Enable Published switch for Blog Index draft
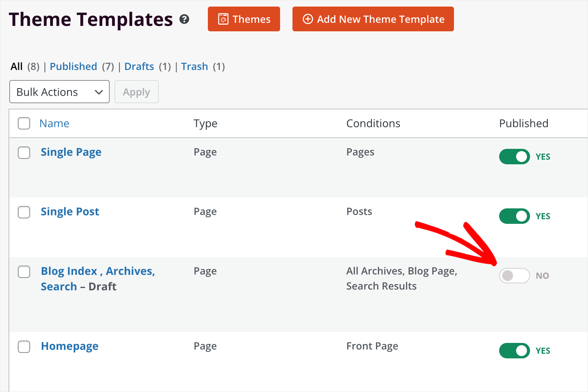The width and height of the screenshot is (588, 392). click(x=514, y=276)
